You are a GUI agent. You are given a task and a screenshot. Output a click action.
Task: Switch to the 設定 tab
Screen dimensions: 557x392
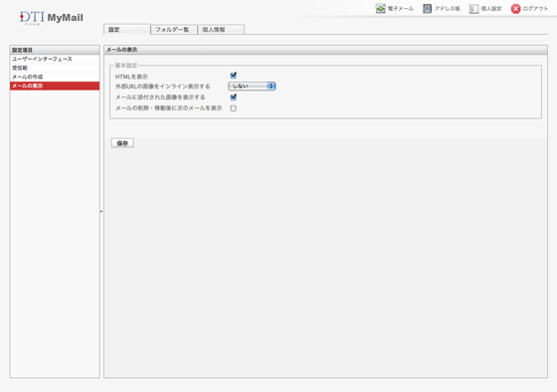(127, 30)
